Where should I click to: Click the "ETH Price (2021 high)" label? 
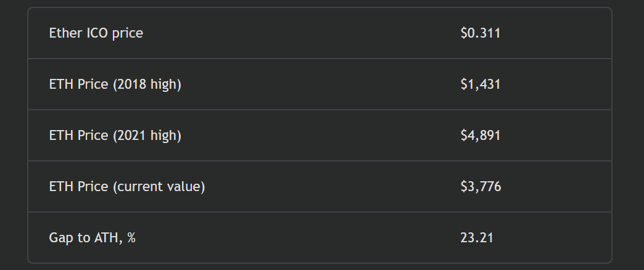[115, 136]
